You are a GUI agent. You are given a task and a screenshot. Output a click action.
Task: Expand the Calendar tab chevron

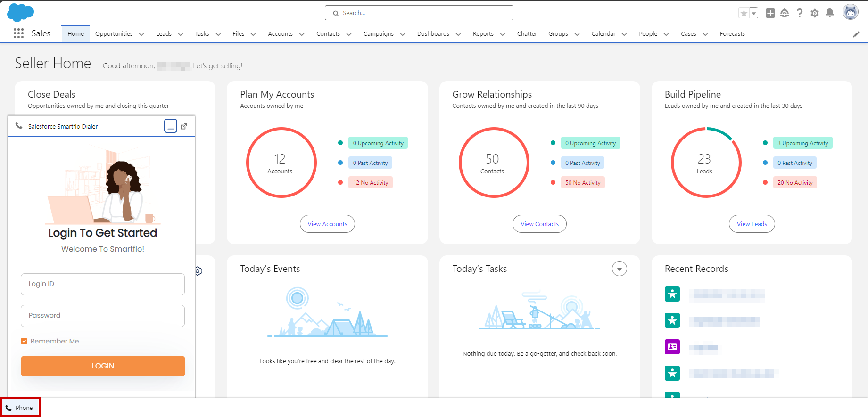pos(624,34)
